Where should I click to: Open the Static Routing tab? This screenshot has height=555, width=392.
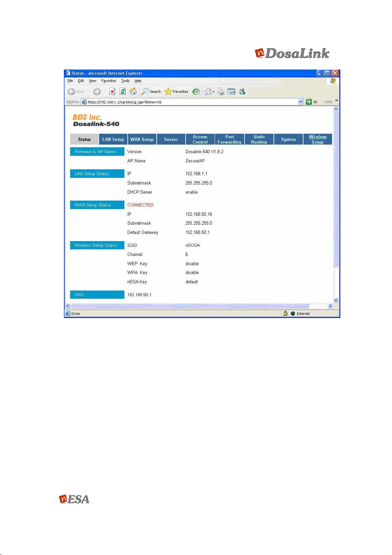(259, 139)
